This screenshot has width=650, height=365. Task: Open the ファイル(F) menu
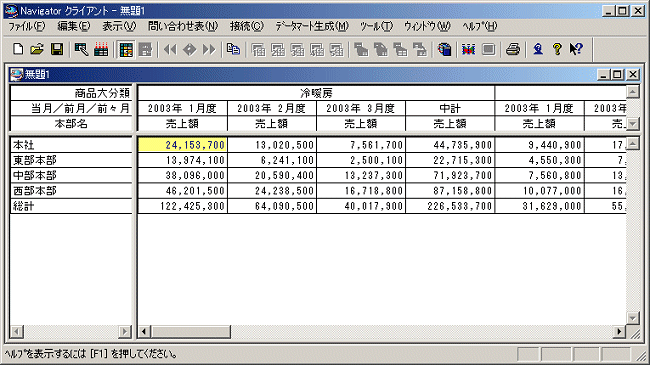point(27,27)
